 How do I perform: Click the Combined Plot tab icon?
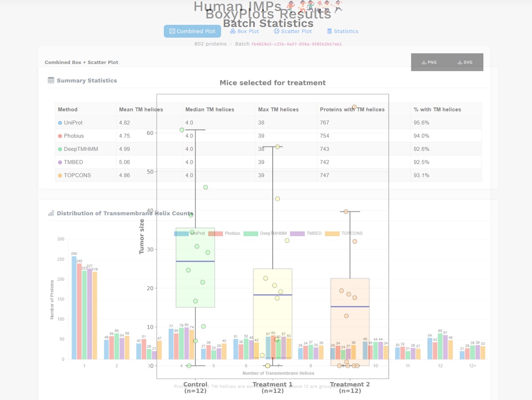coord(172,31)
